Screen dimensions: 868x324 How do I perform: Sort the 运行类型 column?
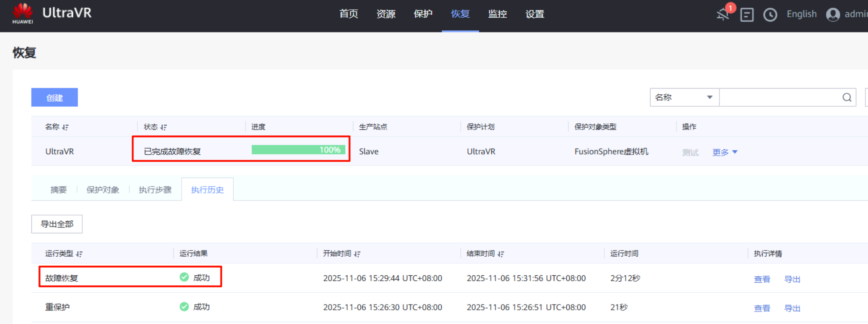point(79,254)
